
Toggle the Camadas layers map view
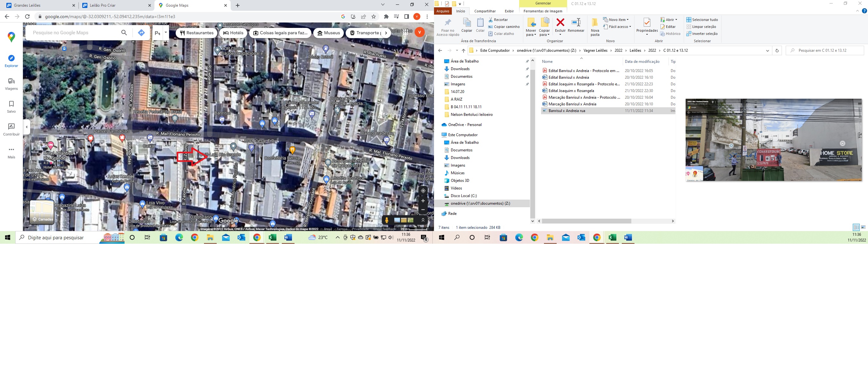(42, 212)
